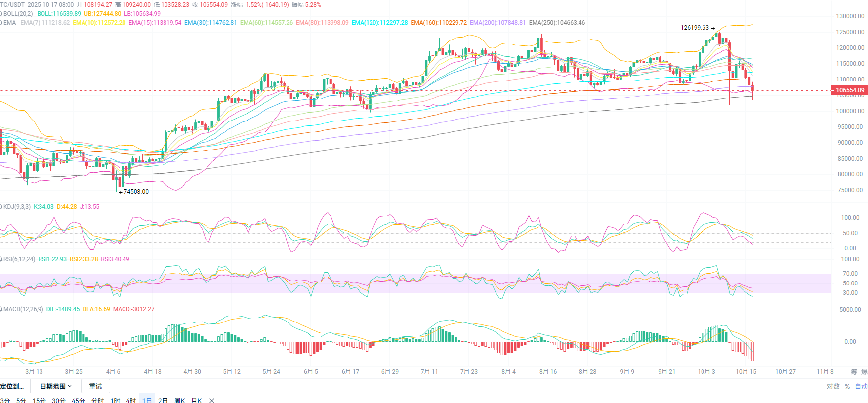Image resolution: width=868 pixels, height=403 pixels.
Task: Toggle 对数 logarithmic scale
Action: (833, 386)
